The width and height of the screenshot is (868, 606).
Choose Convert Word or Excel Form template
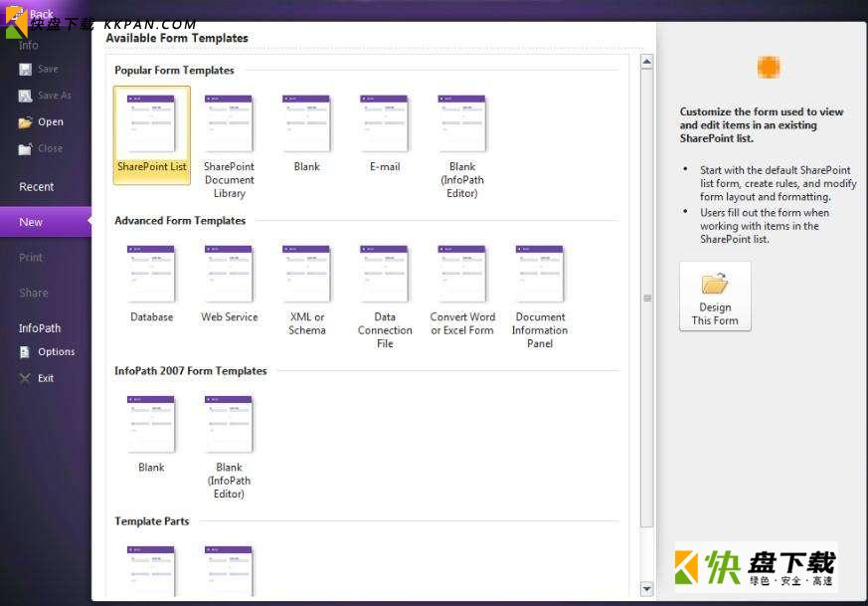[462, 291]
